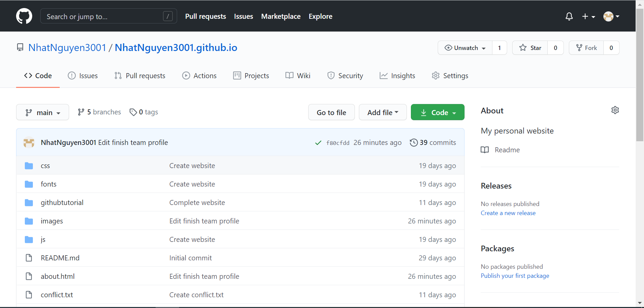The image size is (644, 308).
Task: View the 0 tags link
Action: tap(144, 112)
